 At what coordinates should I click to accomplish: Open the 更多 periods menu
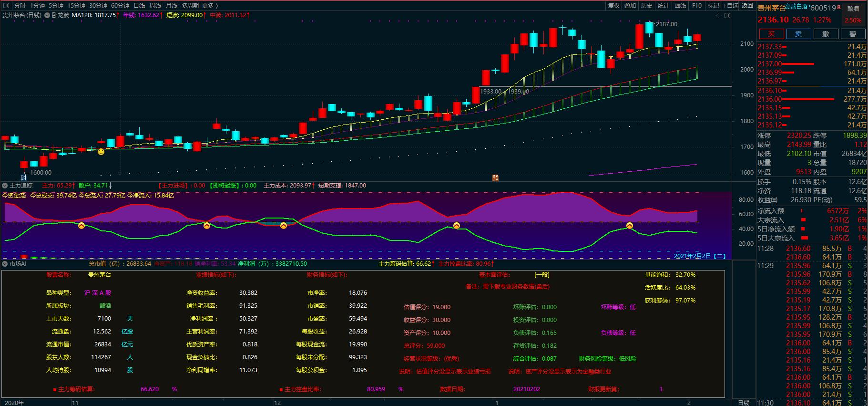(x=210, y=6)
